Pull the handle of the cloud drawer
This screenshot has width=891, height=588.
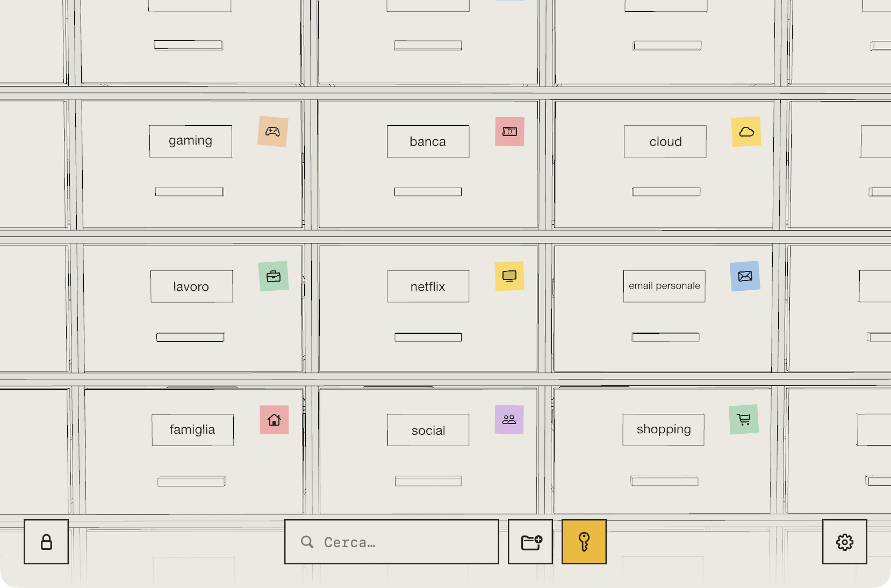[666, 192]
